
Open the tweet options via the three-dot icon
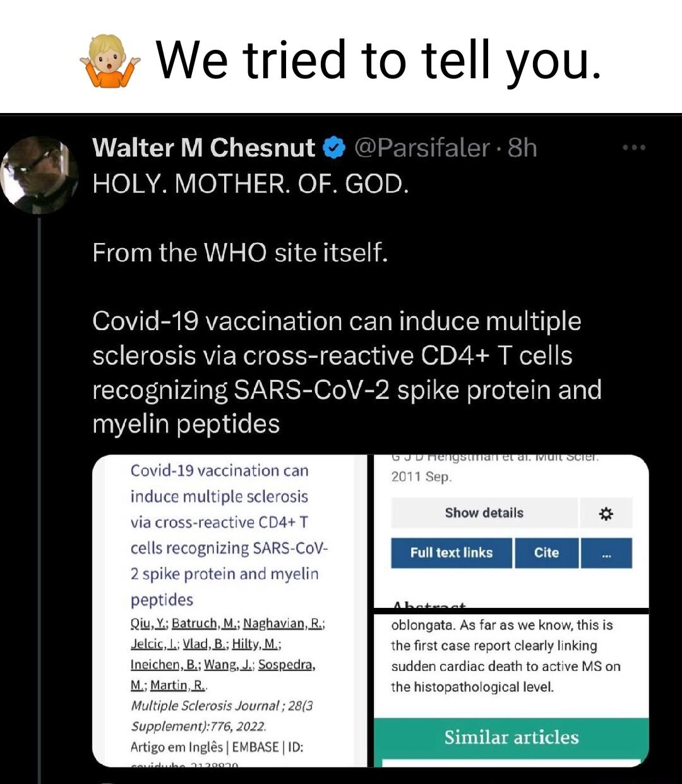[x=634, y=146]
